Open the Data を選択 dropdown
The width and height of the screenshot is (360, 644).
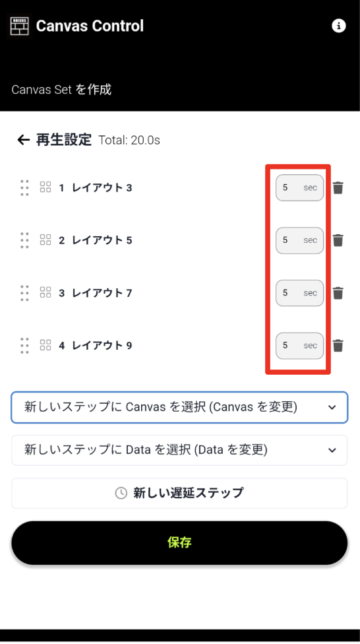pos(179,450)
